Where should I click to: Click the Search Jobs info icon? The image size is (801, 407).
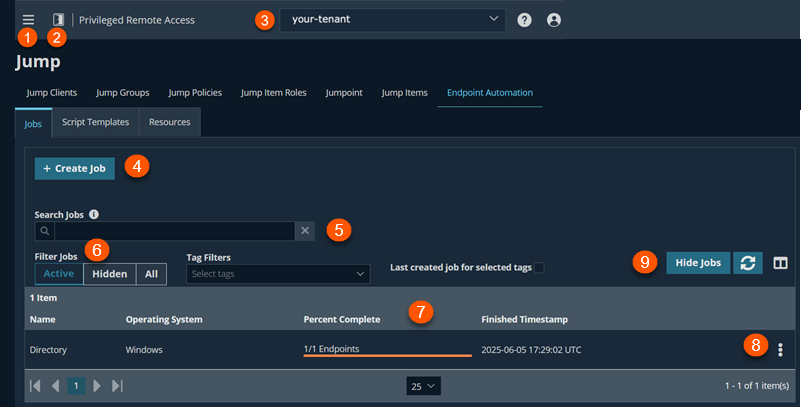tap(94, 214)
